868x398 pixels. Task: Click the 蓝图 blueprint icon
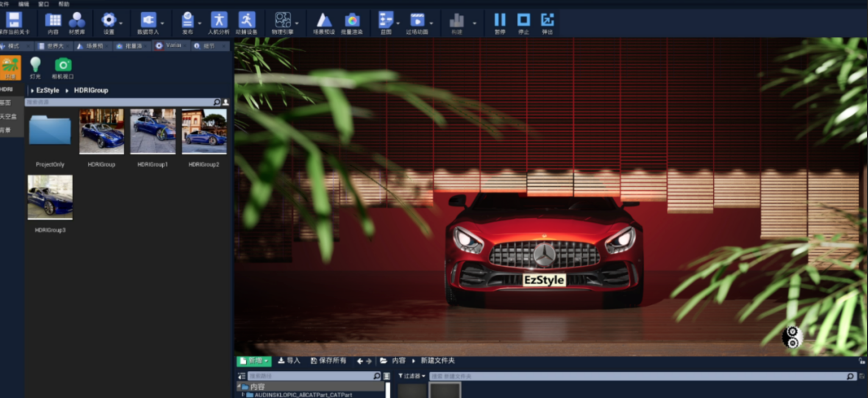[x=386, y=20]
